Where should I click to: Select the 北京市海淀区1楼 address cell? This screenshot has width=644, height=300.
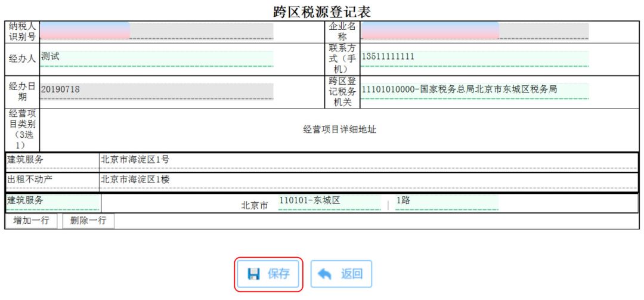[x=369, y=182]
